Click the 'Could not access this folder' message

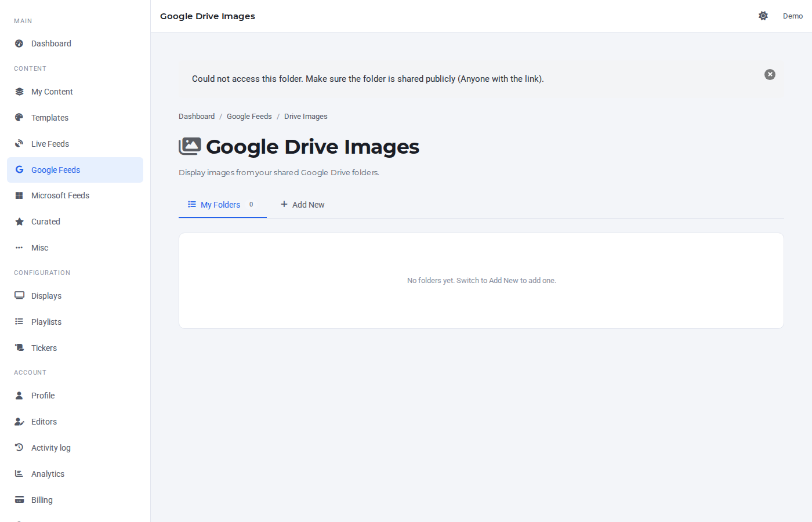368,79
